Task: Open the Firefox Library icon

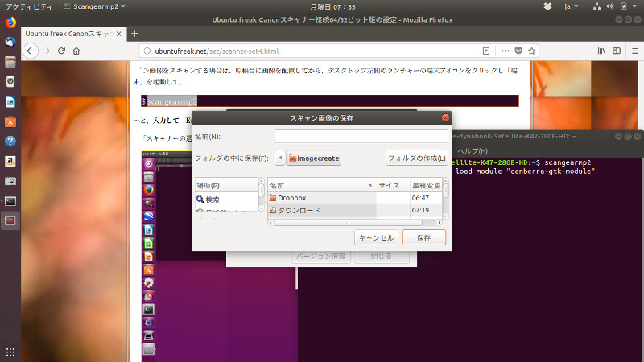Action: click(601, 51)
